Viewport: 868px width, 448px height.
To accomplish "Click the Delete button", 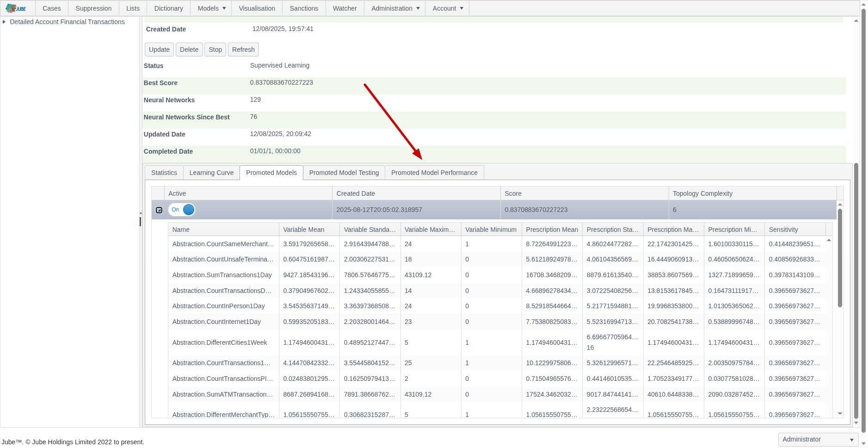I will [189, 50].
